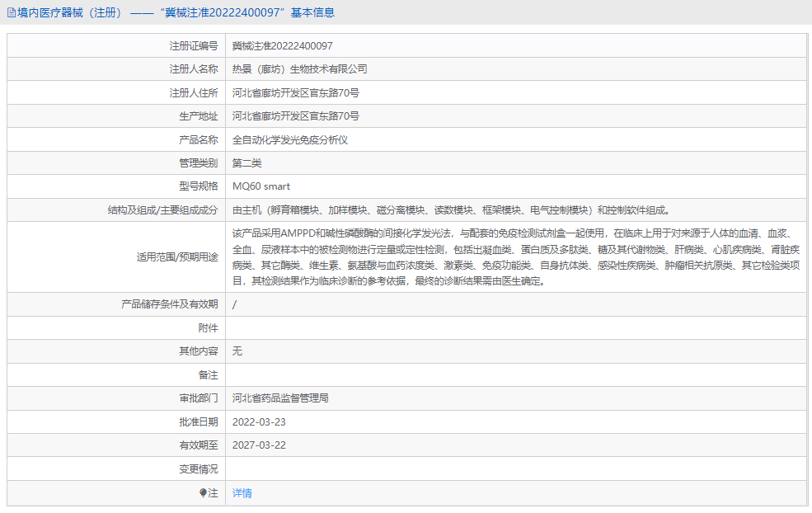Select the 生产地址 address value

(296, 116)
